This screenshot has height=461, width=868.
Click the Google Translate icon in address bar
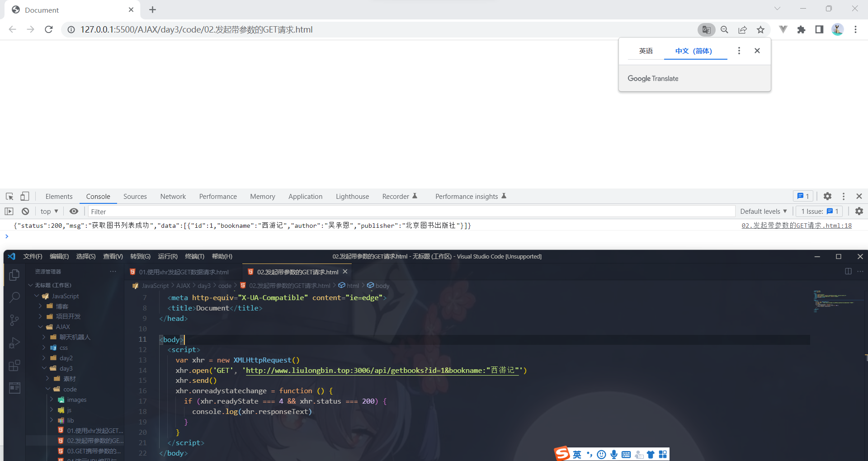[x=706, y=29]
